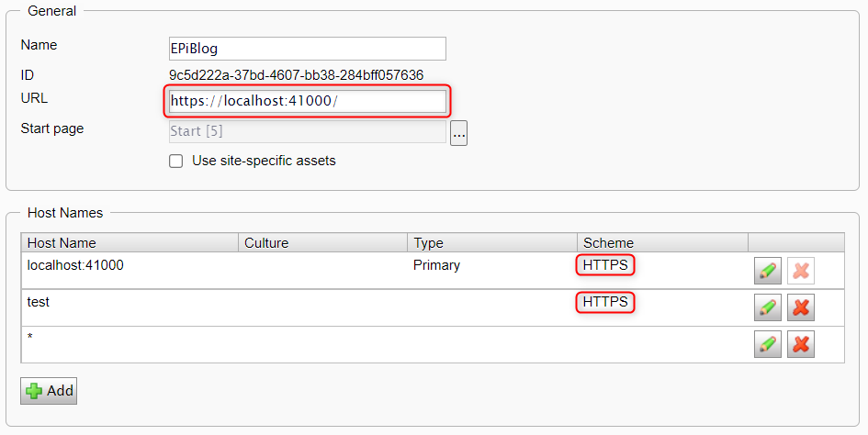The height and width of the screenshot is (435, 868).
Task: Select the HTTPS scheme in the test row
Action: tap(605, 302)
